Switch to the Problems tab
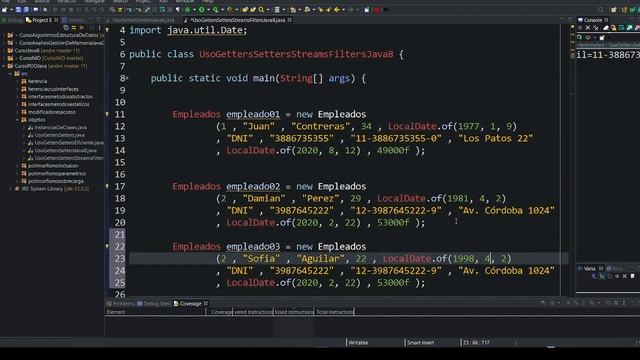Image resolution: width=640 pixels, height=360 pixels. (x=120, y=303)
